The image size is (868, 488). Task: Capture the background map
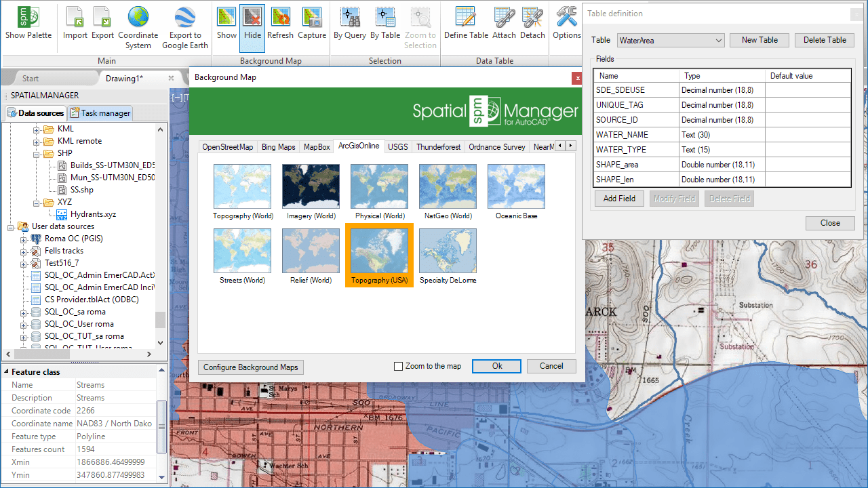tap(312, 24)
